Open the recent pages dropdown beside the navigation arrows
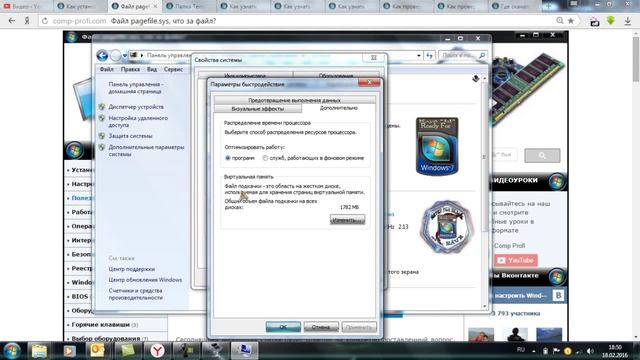The image size is (640, 360). (x=125, y=56)
